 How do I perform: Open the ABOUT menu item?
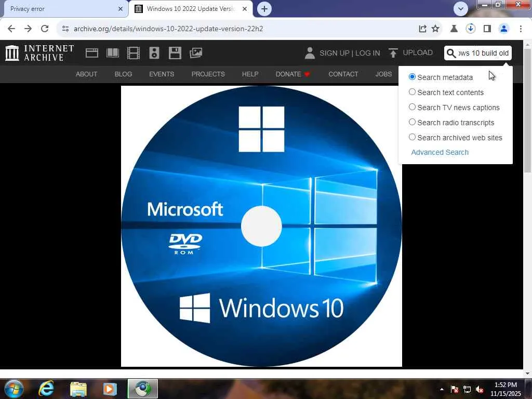pos(87,74)
